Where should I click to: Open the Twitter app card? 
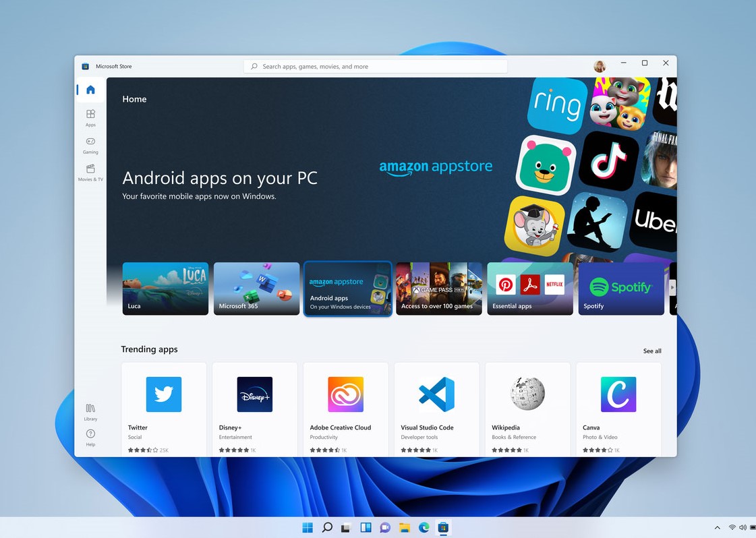coord(164,409)
